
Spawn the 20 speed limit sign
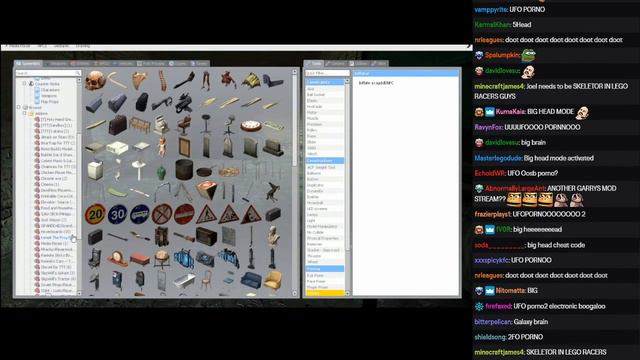(95, 214)
